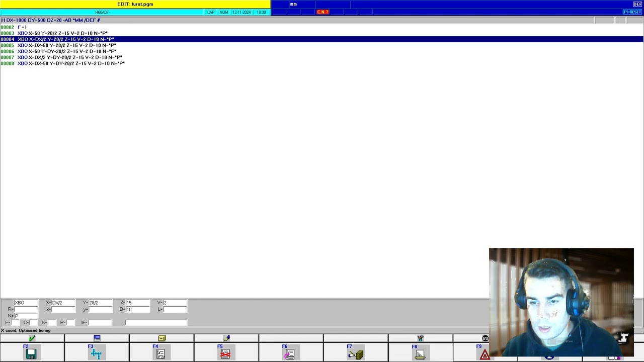Click the F5 delete line icon
The width and height of the screenshot is (644, 362).
(225, 354)
